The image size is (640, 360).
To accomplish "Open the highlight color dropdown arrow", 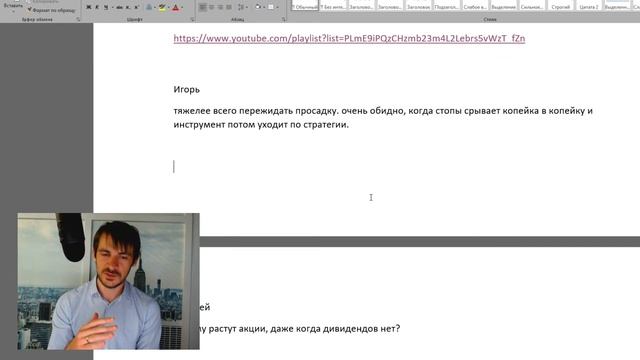I will (x=169, y=7).
